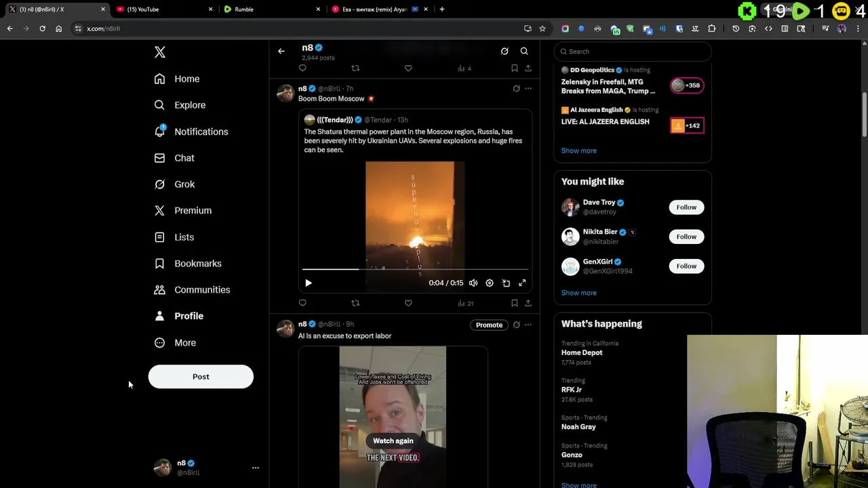The width and height of the screenshot is (868, 488).
Task: Repost the top post with 4 views
Action: coord(355,68)
